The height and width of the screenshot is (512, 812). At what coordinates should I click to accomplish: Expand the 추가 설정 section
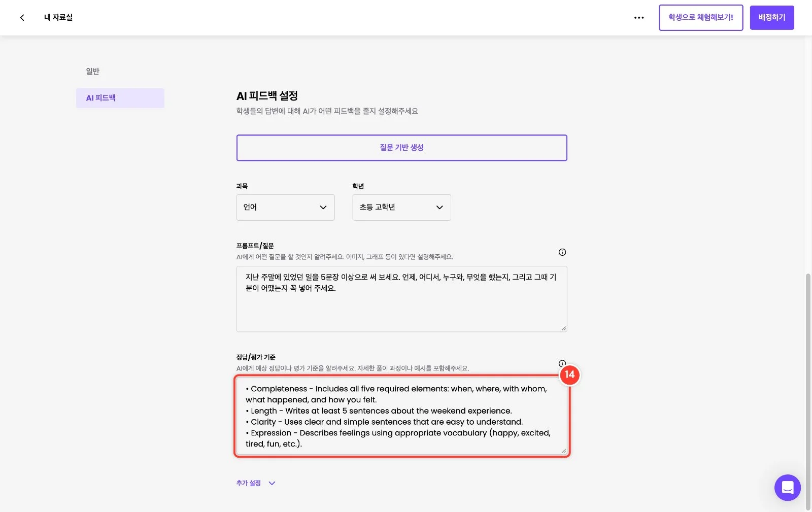coord(256,483)
